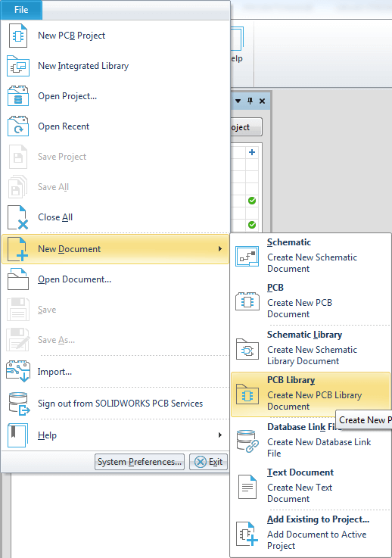Click the Open Recent refresh icon
392x558 pixels.
point(18,126)
